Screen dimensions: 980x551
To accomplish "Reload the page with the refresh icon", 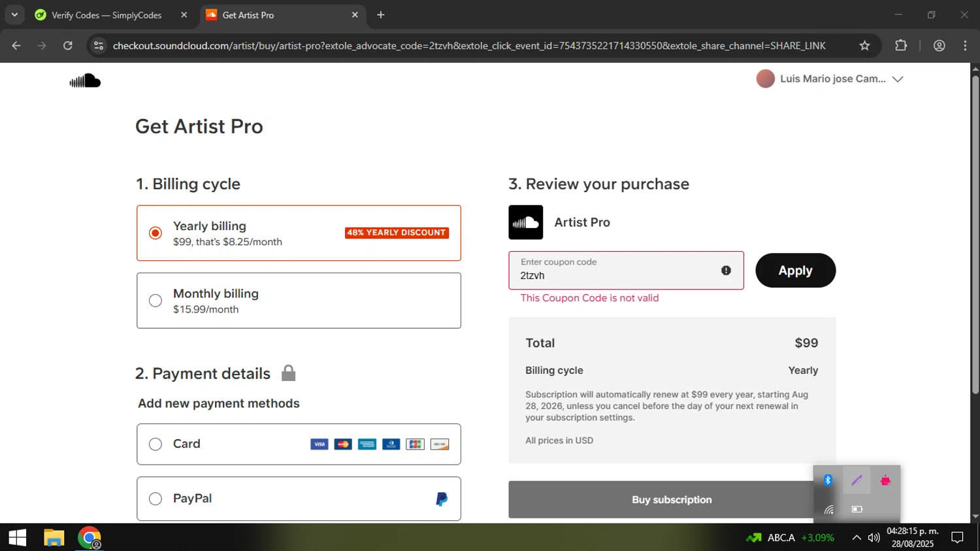I will click(68, 46).
